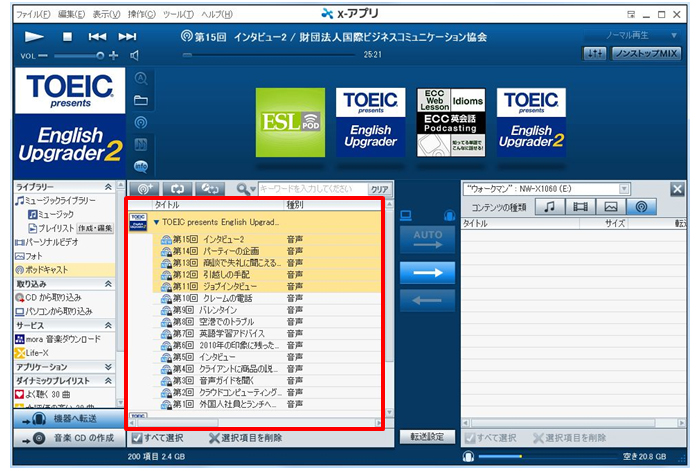
Task: Select the music note content type
Action: pos(549,207)
